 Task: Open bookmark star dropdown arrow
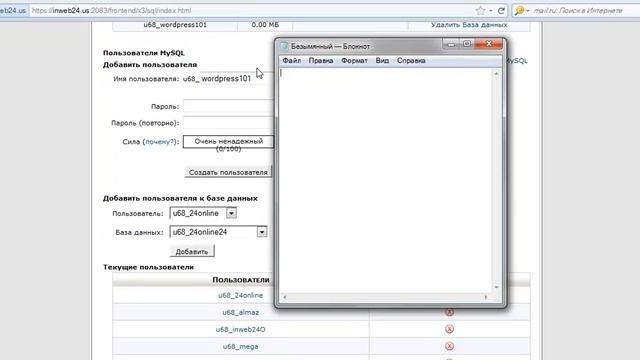coord(491,11)
